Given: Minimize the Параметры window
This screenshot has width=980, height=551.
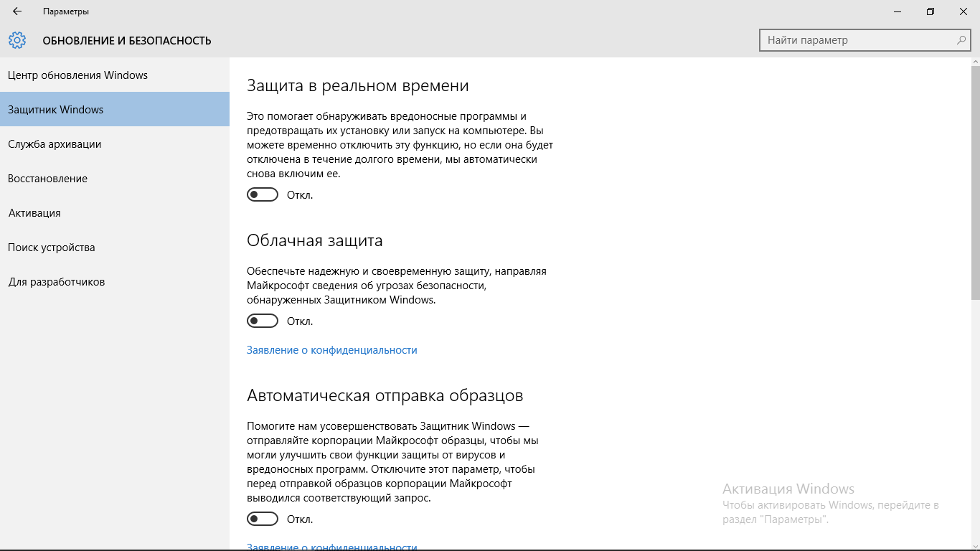Looking at the screenshot, I should point(897,11).
